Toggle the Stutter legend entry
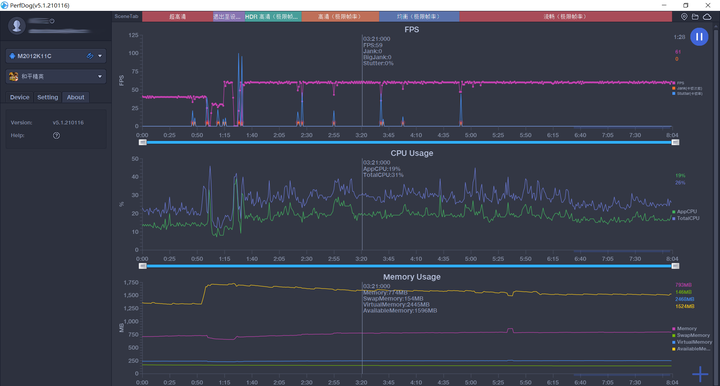 (687, 93)
